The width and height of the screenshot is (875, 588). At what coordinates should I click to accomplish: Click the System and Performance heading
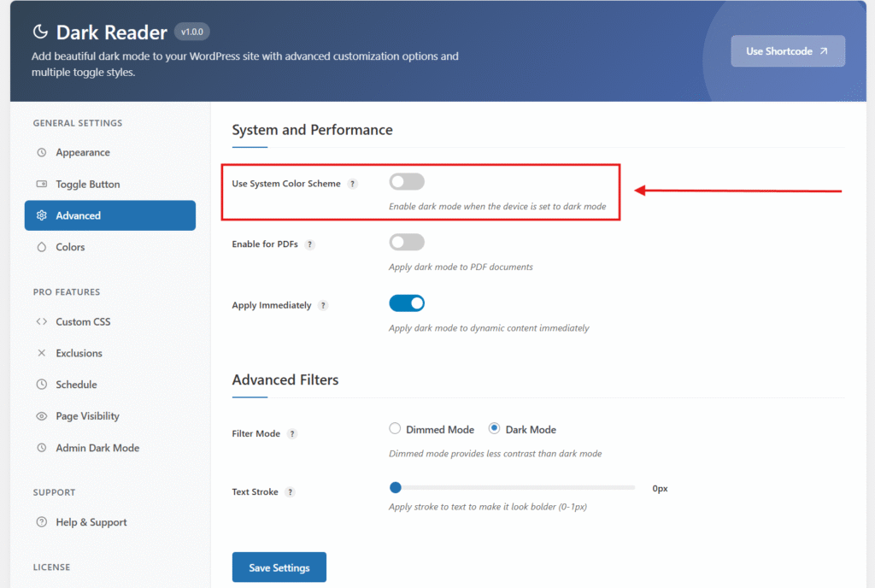click(x=313, y=130)
